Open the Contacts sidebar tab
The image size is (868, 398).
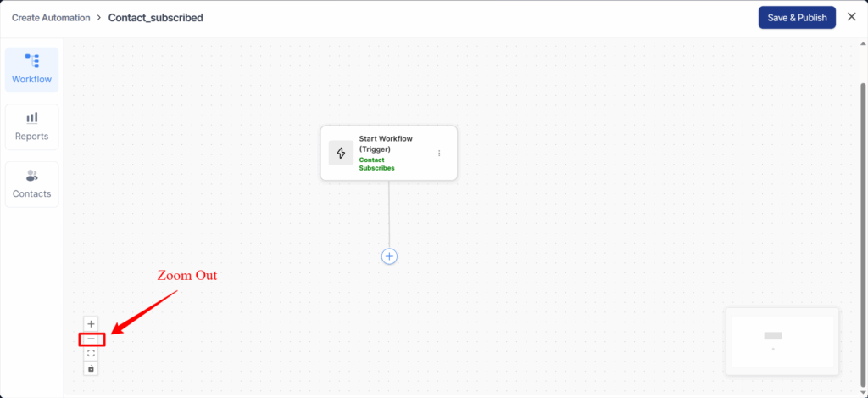31,184
